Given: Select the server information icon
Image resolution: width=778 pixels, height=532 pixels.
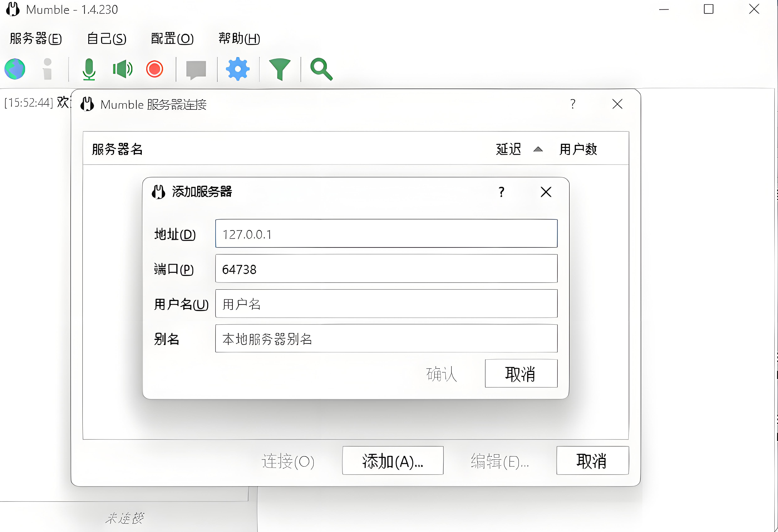Looking at the screenshot, I should pyautogui.click(x=47, y=69).
